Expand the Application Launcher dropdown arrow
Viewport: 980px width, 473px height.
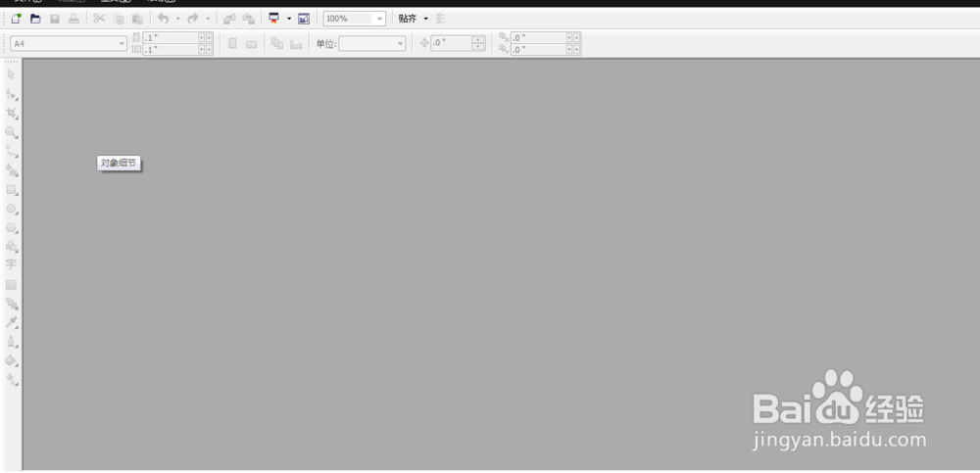click(x=289, y=19)
